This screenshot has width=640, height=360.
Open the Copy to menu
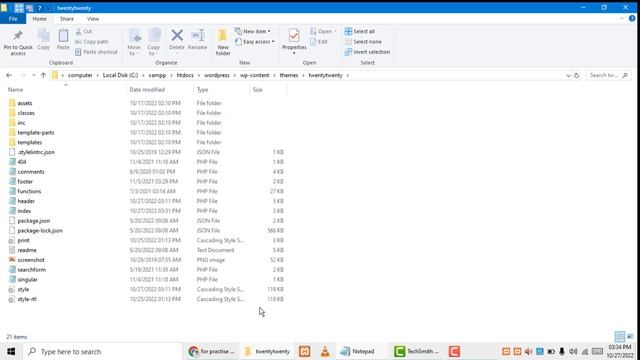(x=154, y=42)
